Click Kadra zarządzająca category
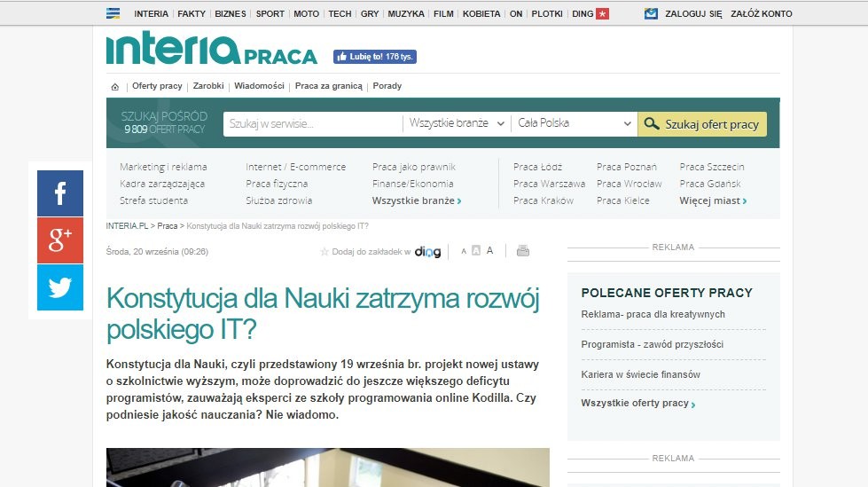 (x=162, y=184)
